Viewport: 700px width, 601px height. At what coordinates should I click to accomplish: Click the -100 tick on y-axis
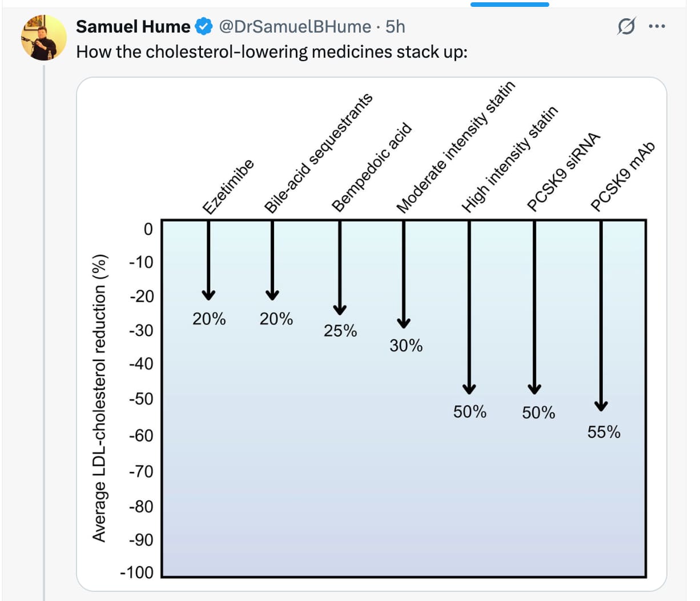coord(137,572)
